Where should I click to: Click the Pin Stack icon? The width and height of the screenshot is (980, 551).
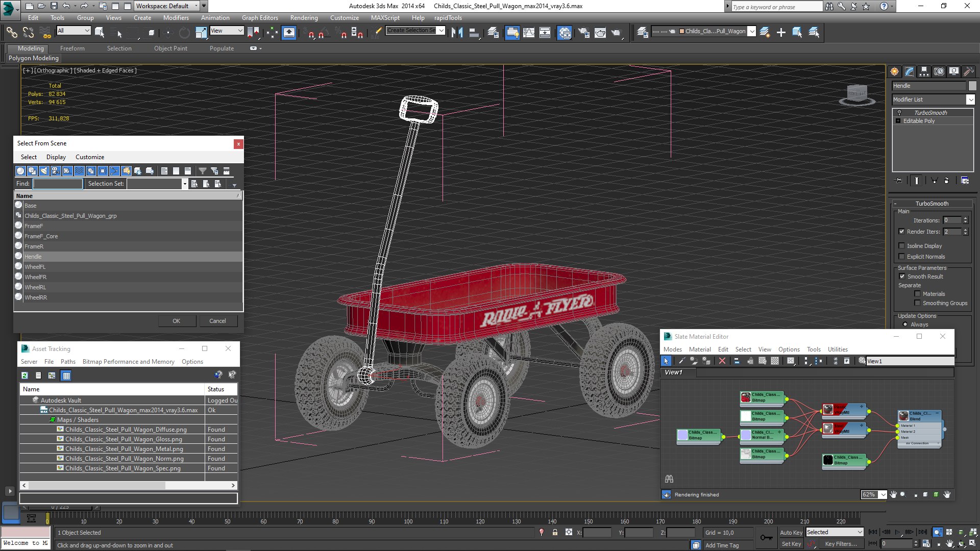[899, 181]
